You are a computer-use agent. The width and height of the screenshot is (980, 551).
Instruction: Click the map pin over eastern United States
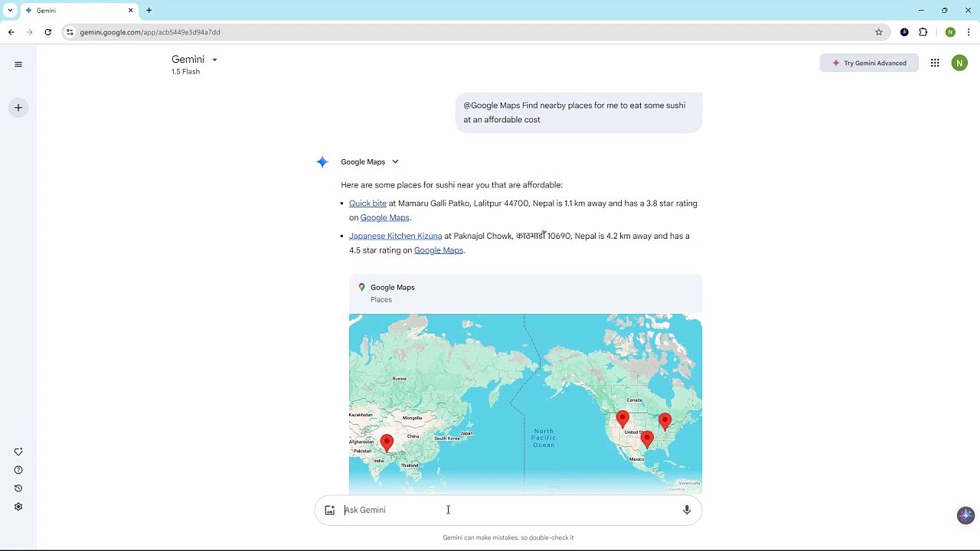665,421
